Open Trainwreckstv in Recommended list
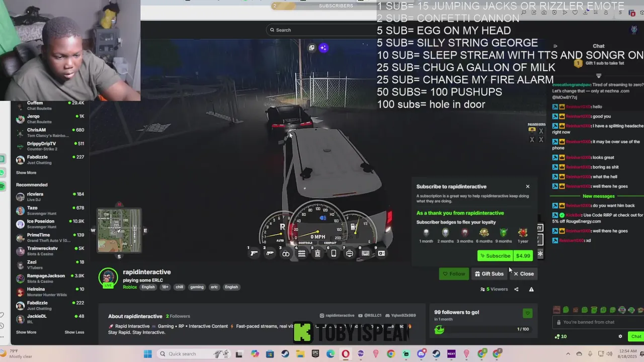This screenshot has width=644, height=362. tap(50, 251)
